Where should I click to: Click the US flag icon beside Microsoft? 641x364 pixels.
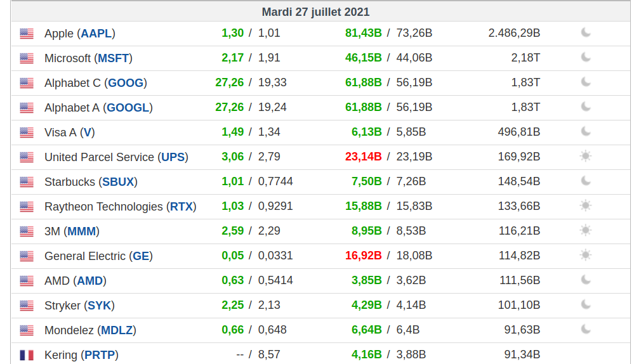27,58
